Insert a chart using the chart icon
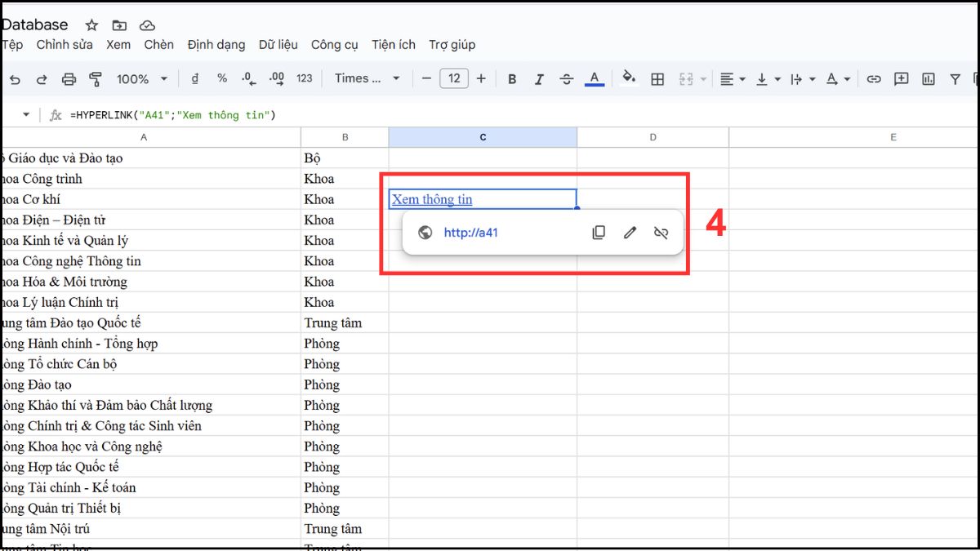This screenshot has height=551, width=980. pos(929,78)
